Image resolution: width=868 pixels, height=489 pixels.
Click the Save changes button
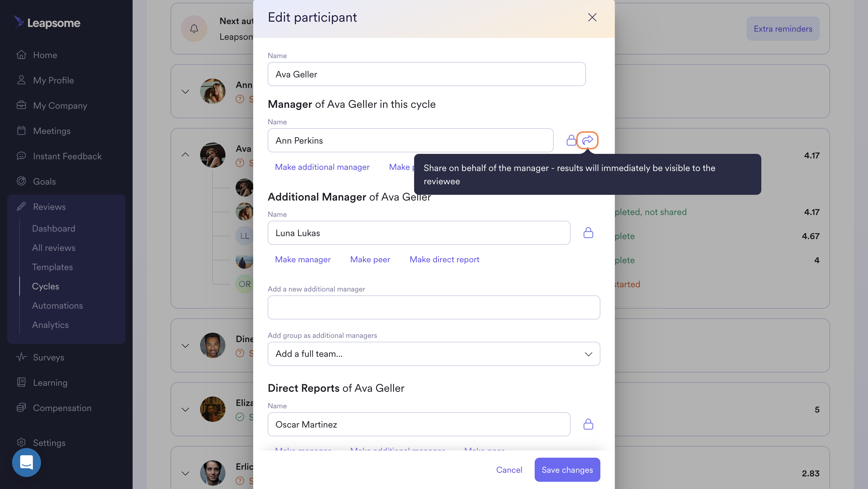click(x=567, y=469)
